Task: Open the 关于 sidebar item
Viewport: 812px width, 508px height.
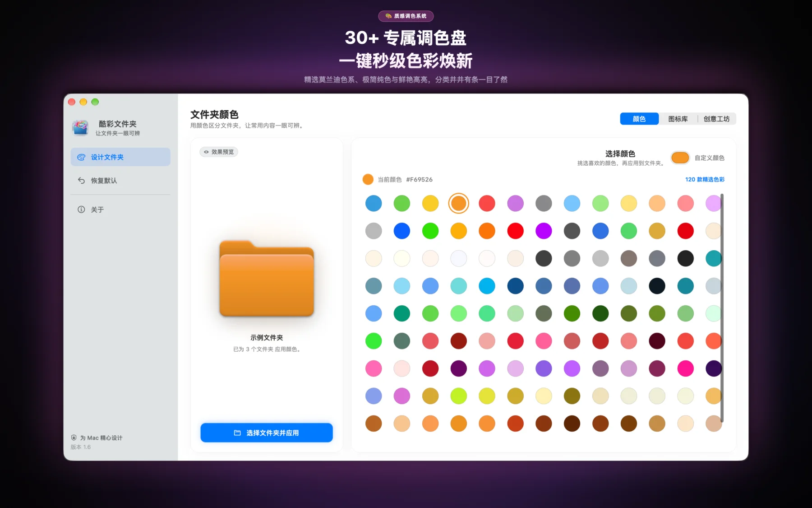Action: (120, 210)
